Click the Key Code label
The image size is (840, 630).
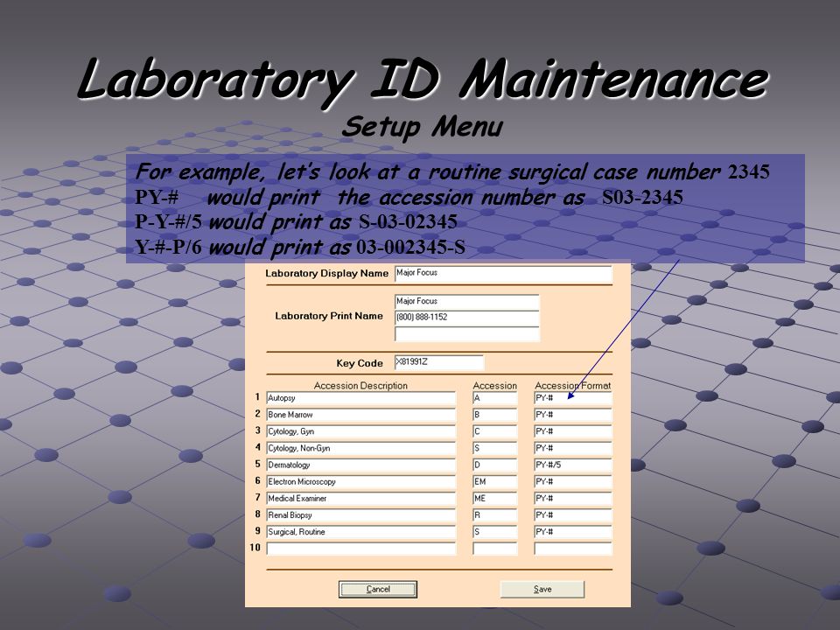360,363
